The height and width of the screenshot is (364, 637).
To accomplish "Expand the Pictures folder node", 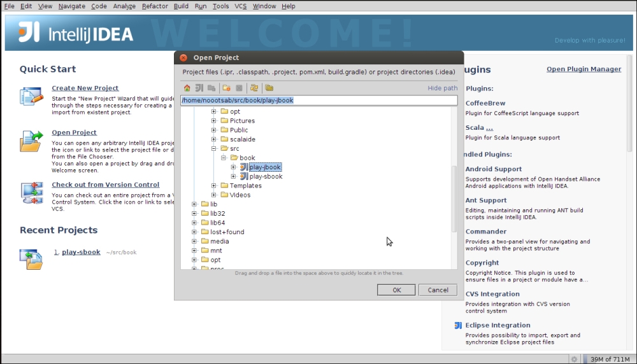I will [x=213, y=121].
